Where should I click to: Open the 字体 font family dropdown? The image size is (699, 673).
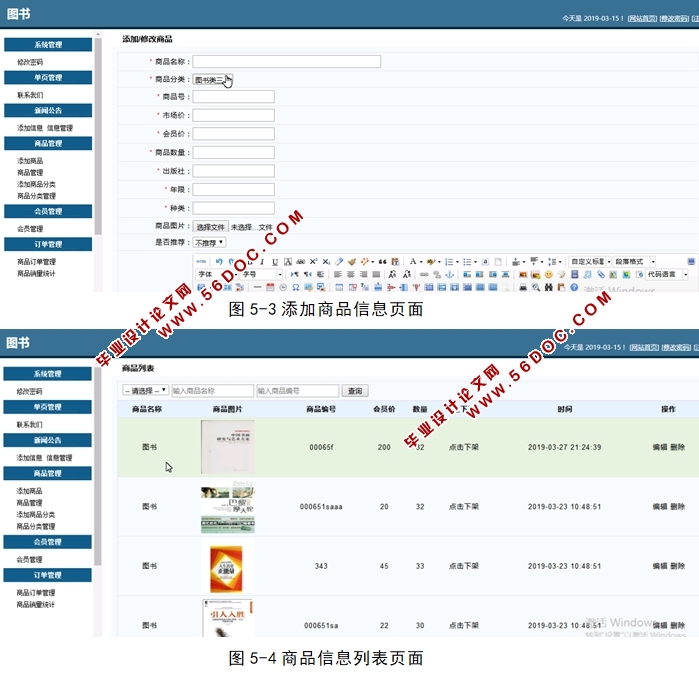coord(217,274)
